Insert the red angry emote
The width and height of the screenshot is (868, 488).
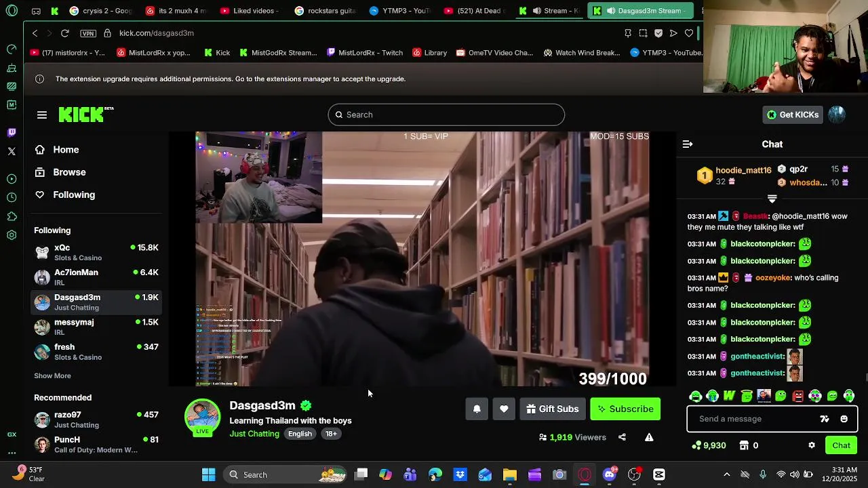click(x=798, y=396)
